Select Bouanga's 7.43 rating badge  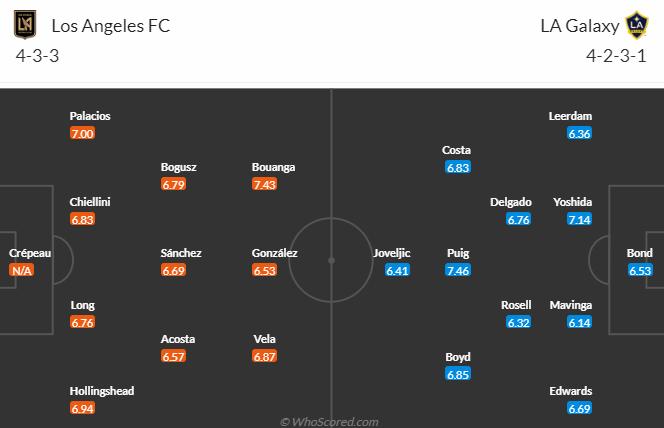(x=265, y=185)
